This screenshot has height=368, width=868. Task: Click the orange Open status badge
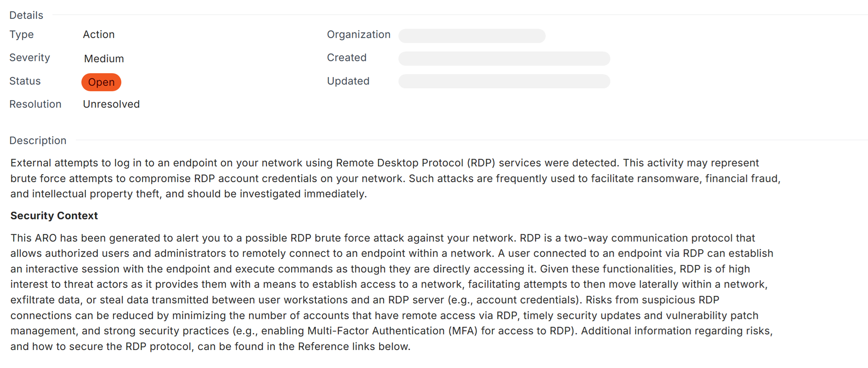[101, 82]
